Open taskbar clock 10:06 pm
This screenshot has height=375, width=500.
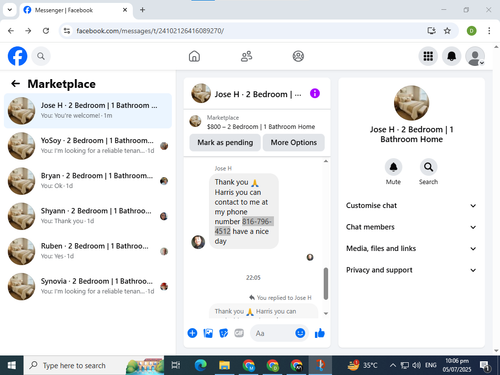tap(457, 365)
